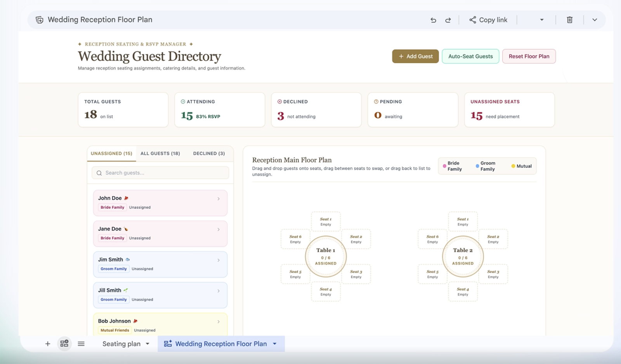
Task: Click Table 2 center circle
Action: tap(463, 257)
